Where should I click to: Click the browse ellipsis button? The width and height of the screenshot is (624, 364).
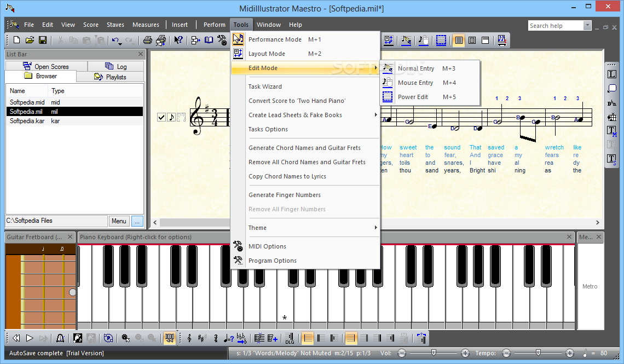[x=137, y=221]
